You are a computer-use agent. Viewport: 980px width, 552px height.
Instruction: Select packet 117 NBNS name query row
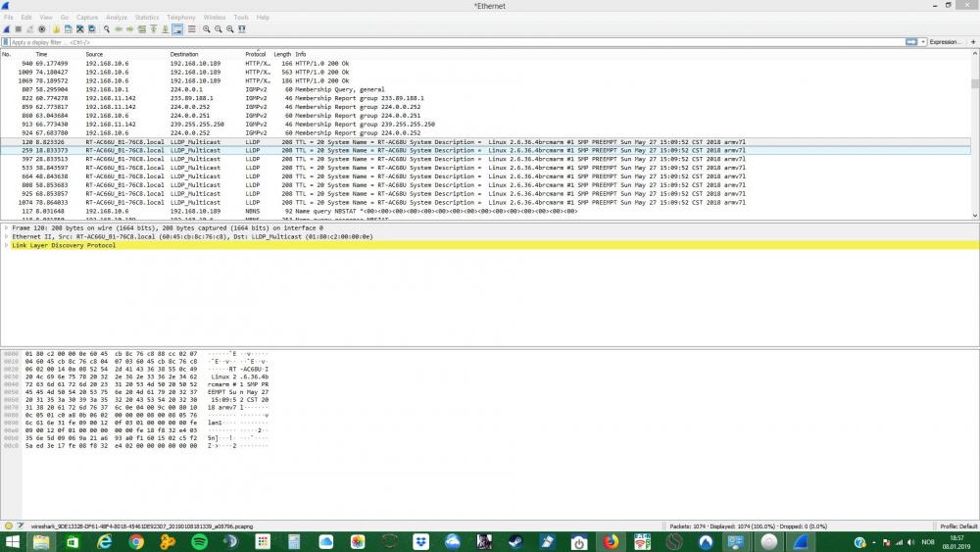pos(486,212)
